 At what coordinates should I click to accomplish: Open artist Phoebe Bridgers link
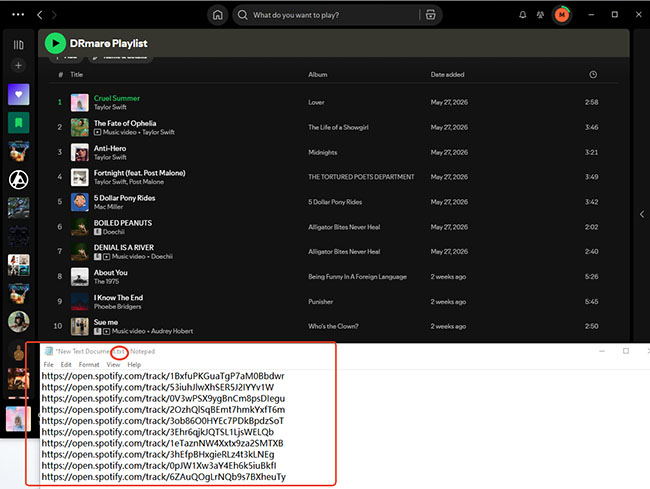[x=117, y=307]
